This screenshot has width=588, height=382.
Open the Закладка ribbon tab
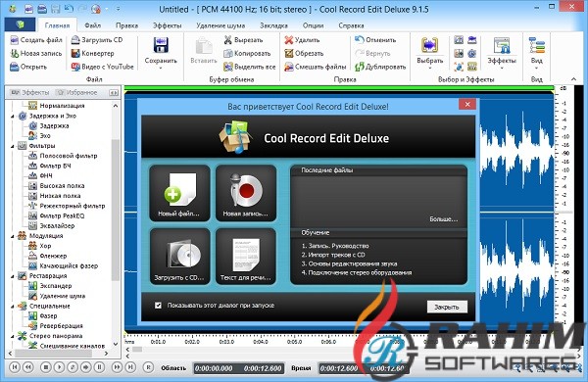(273, 25)
